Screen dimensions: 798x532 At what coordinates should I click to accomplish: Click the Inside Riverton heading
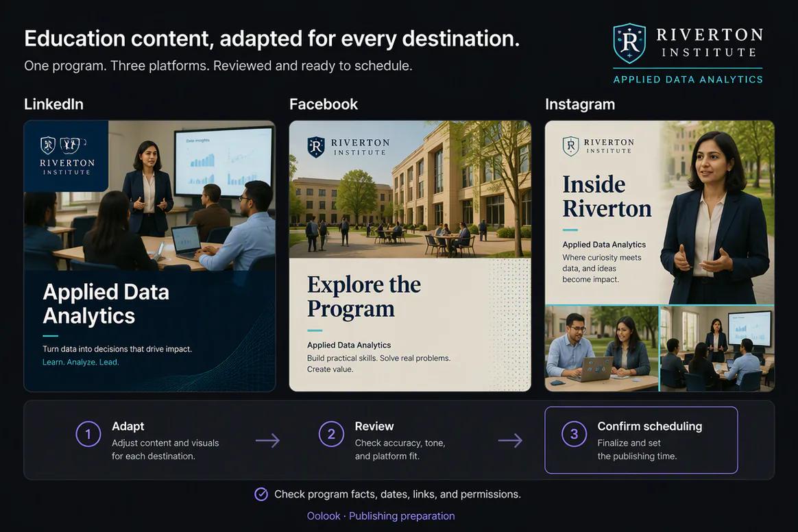pos(607,197)
